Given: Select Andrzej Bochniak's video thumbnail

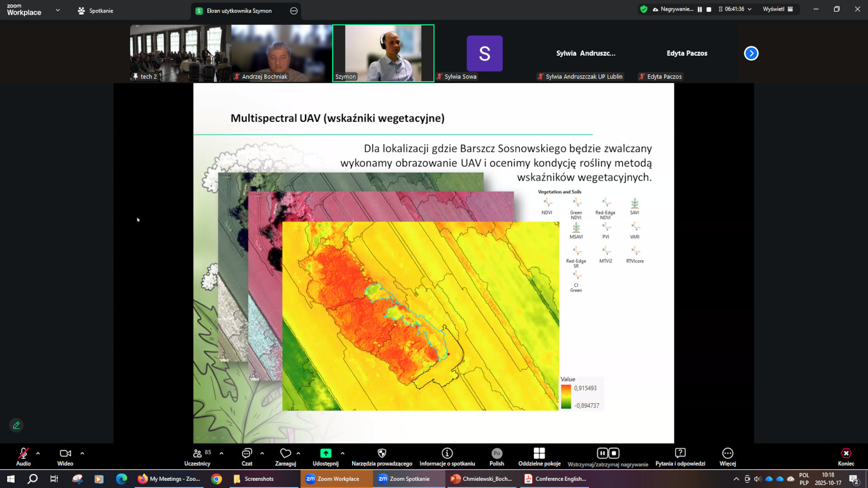Looking at the screenshot, I should point(282,53).
